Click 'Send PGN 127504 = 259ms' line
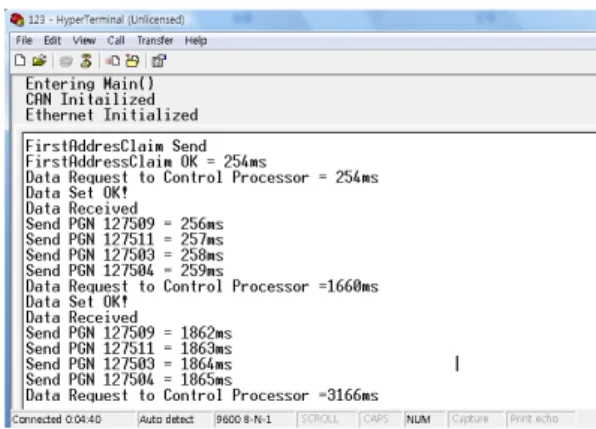 coord(124,271)
